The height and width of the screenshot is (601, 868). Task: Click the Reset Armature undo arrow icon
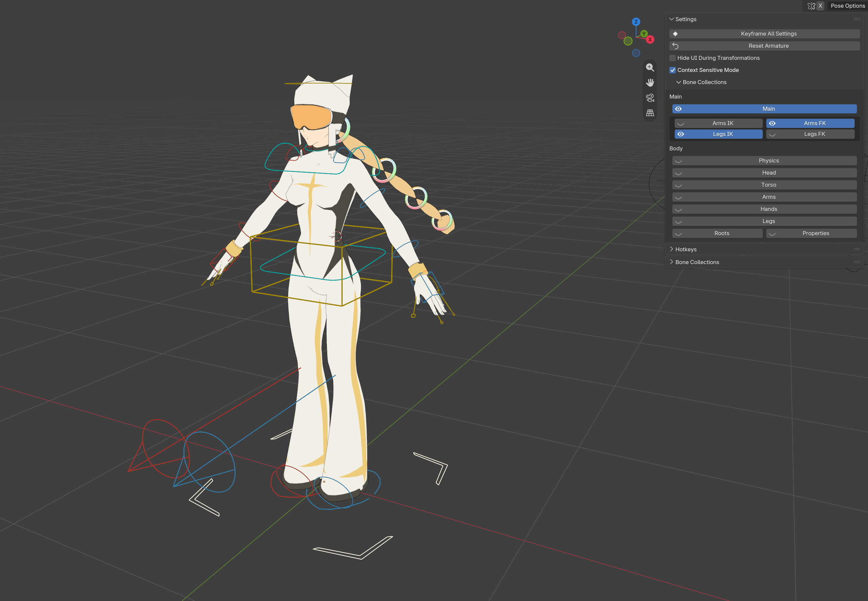[675, 46]
